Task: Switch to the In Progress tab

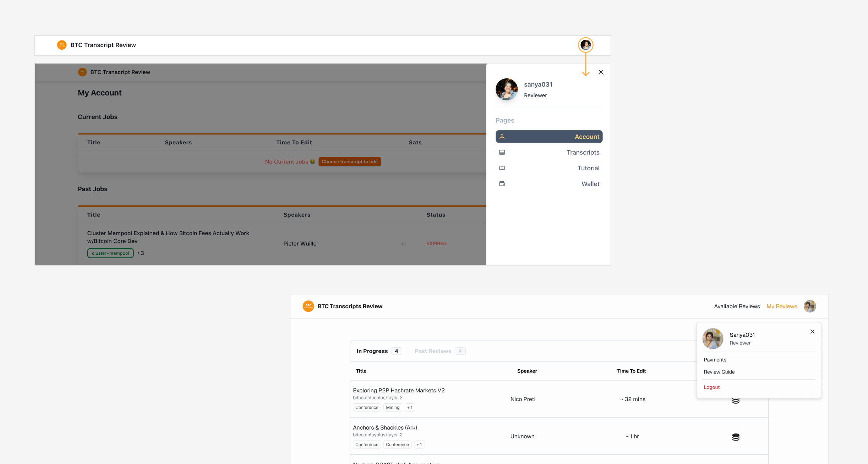Action: 379,351
